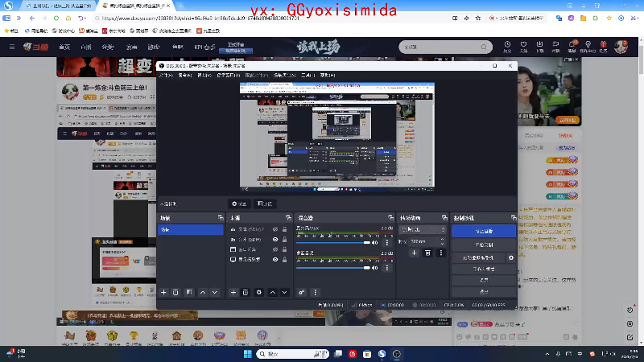
Task: Open OBS 帮助(H) menu
Action: (x=328, y=75)
